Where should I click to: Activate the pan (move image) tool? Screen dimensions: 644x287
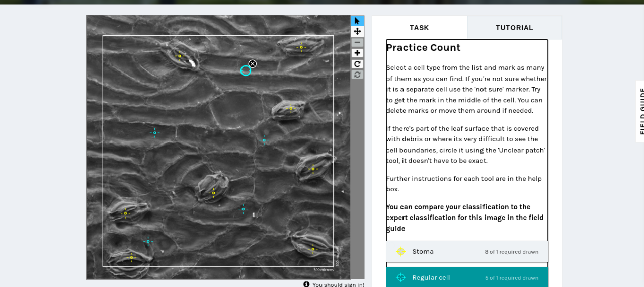[x=357, y=31]
